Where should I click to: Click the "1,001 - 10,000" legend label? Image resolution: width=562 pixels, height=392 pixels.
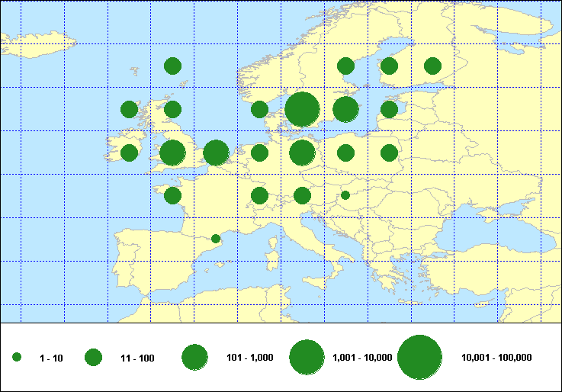pyautogui.click(x=362, y=358)
